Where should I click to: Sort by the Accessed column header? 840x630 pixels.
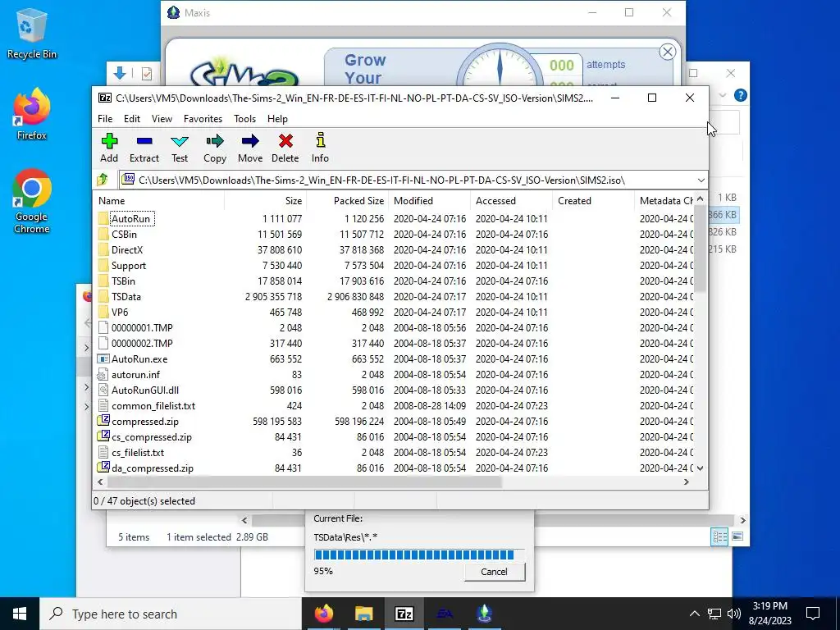click(512, 201)
